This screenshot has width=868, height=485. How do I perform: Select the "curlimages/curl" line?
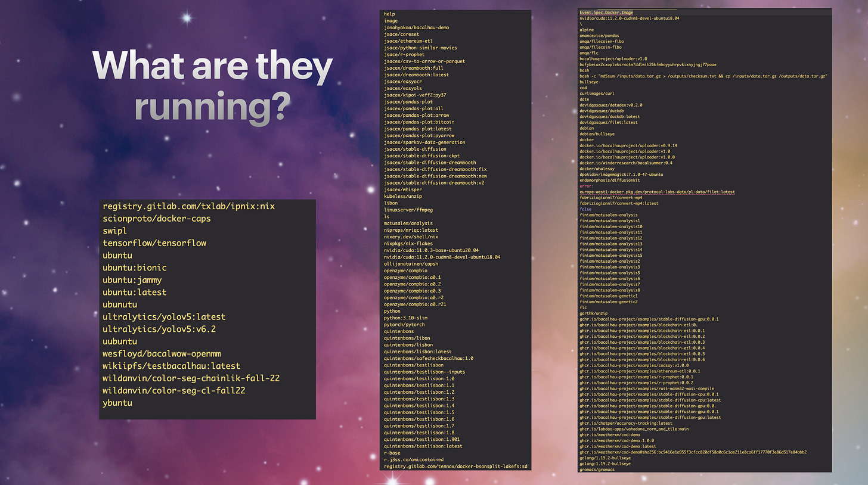(x=597, y=94)
